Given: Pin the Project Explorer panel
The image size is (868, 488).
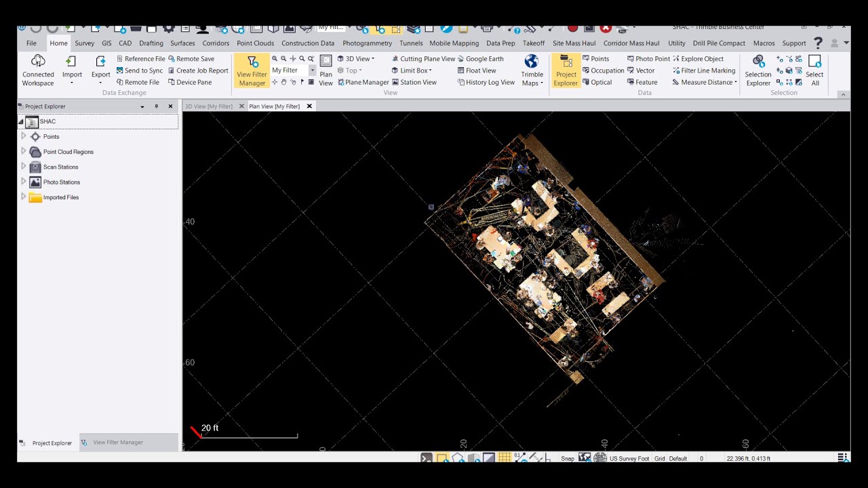Looking at the screenshot, I should tap(157, 106).
